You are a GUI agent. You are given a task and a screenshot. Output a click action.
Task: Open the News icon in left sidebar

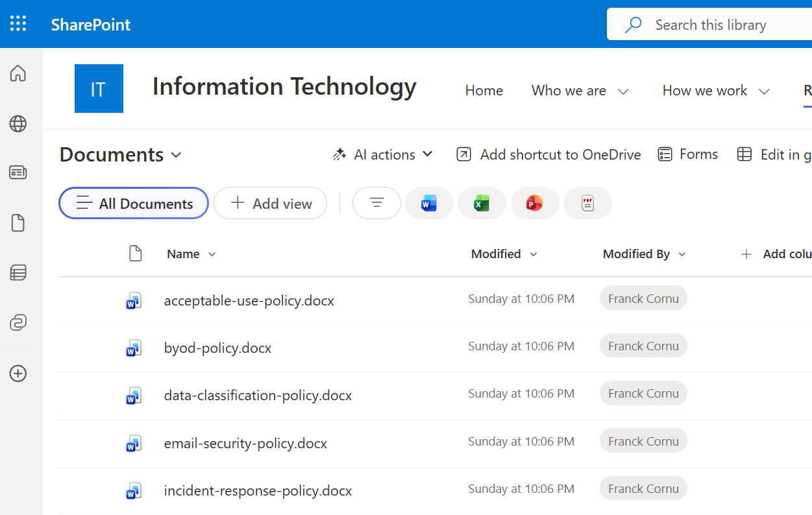[18, 173]
